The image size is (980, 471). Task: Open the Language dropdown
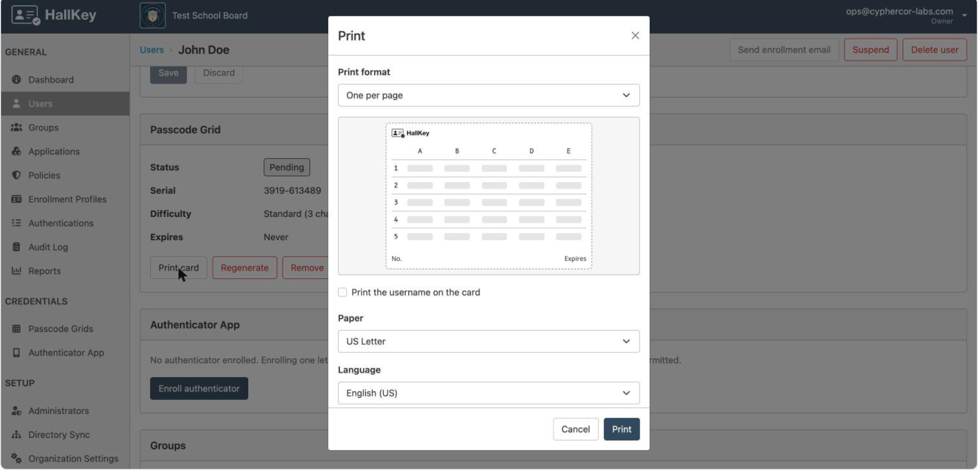(x=489, y=393)
